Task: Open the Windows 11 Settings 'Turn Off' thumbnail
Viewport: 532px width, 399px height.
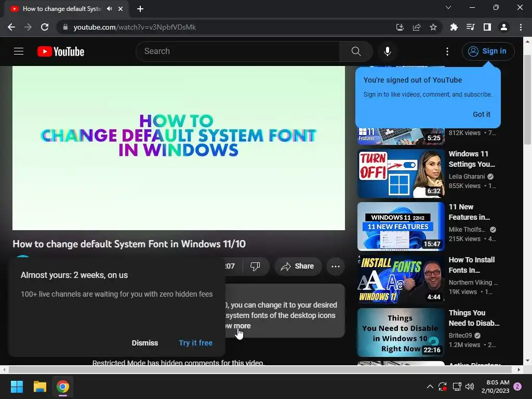Action: tap(401, 174)
